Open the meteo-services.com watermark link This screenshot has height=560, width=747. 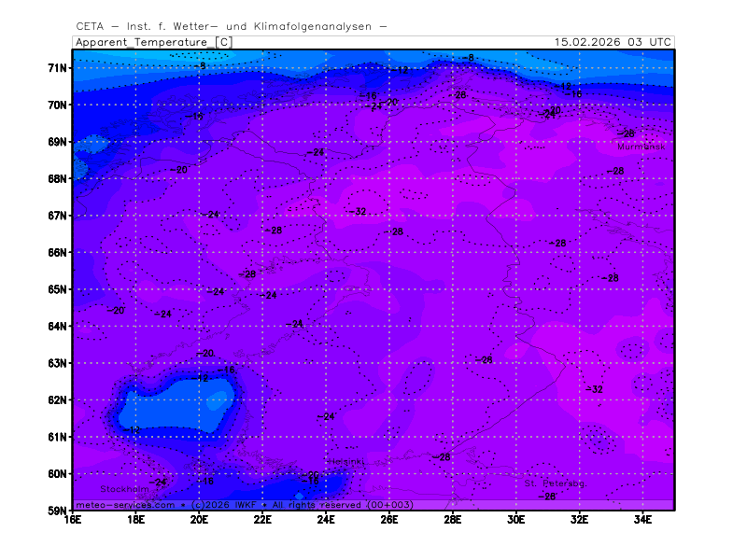pyautogui.click(x=124, y=505)
